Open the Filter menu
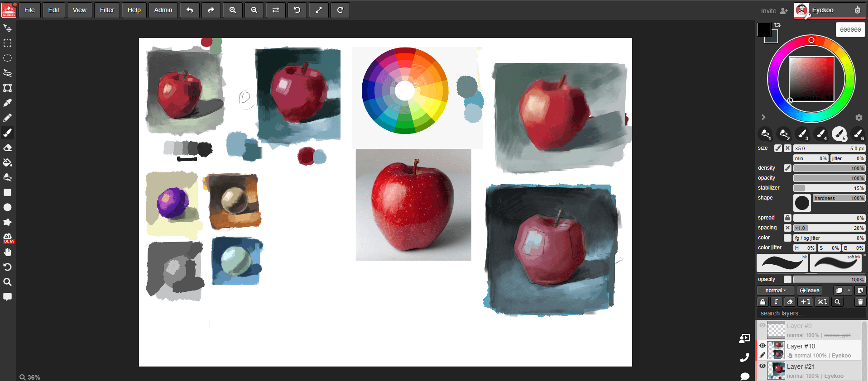The width and height of the screenshot is (868, 381). 107,10
